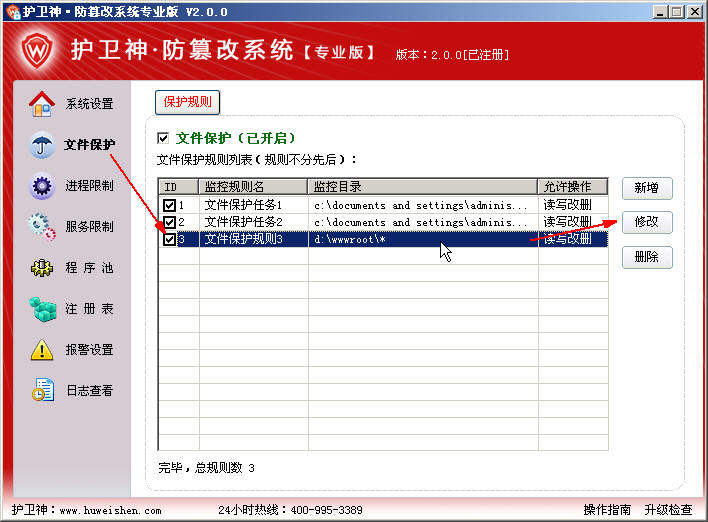Open the 操作指南 link

coord(607,510)
